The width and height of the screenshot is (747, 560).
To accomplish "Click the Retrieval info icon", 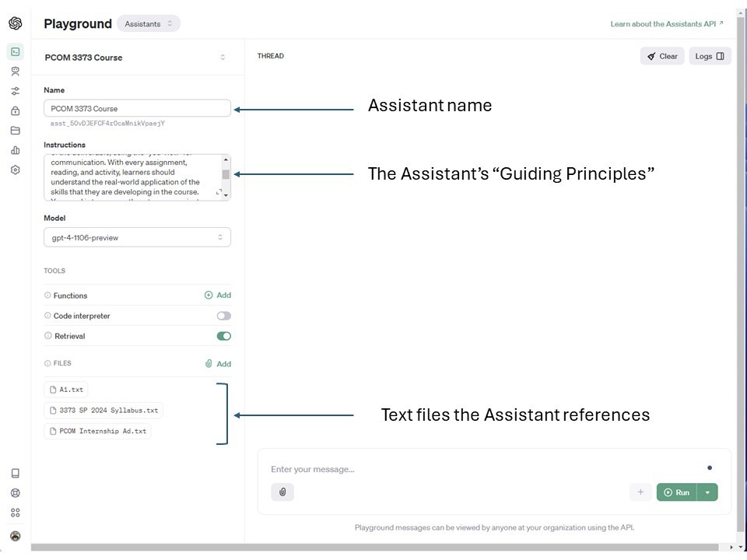I will coord(47,336).
